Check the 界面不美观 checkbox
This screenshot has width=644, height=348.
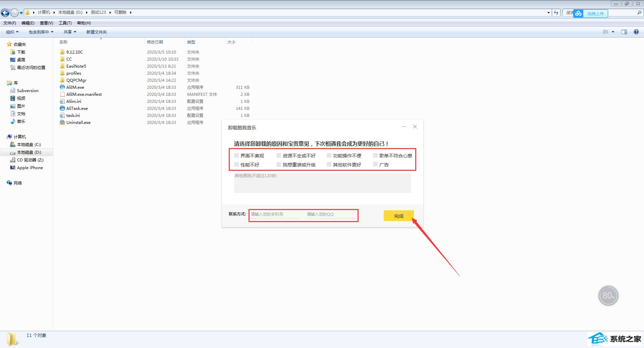pos(236,155)
